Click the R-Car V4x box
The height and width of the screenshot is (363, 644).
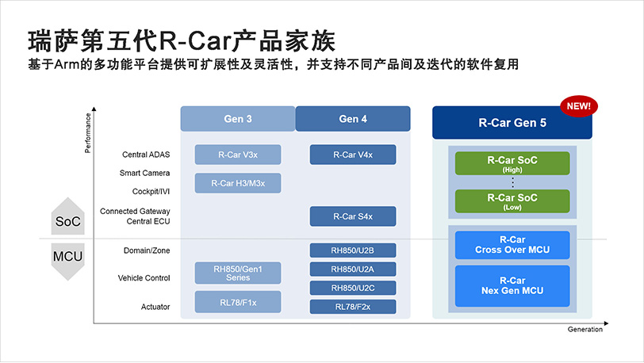click(x=353, y=155)
